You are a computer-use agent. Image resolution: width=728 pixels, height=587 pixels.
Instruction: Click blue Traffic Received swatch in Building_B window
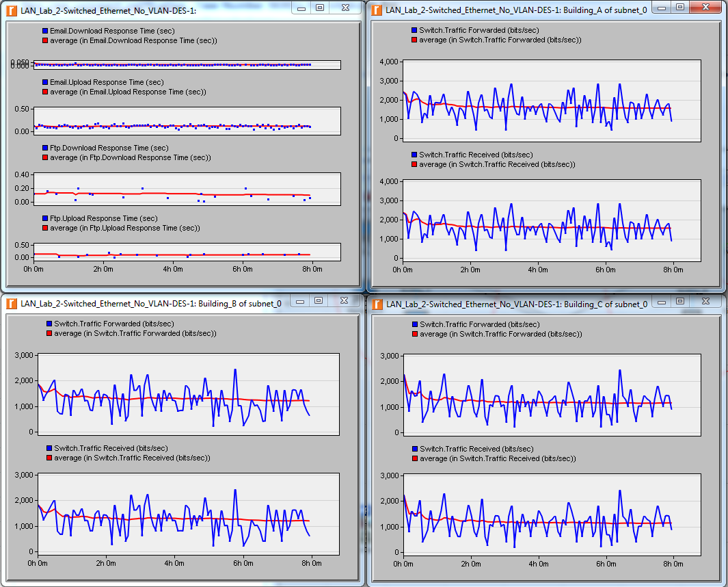click(49, 449)
